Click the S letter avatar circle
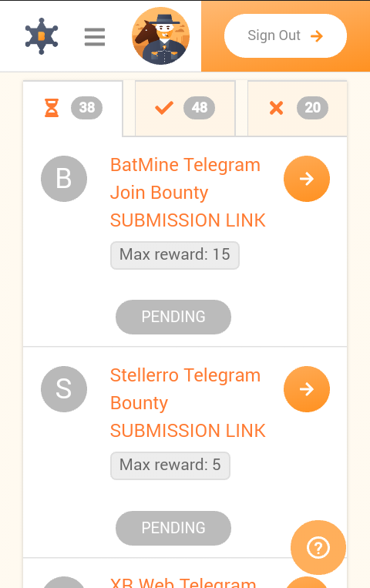Viewport: 370px width, 588px height. click(64, 389)
